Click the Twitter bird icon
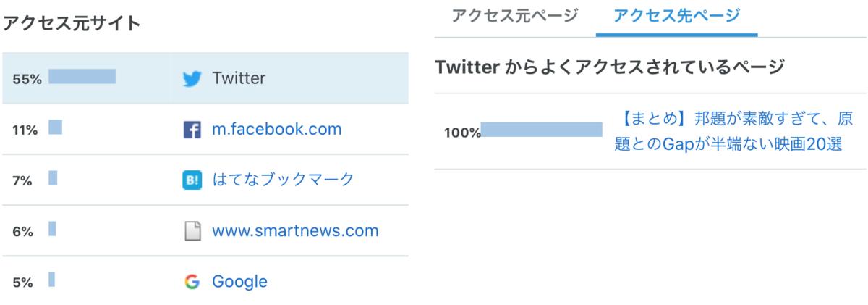This screenshot has height=305, width=868. tap(192, 78)
